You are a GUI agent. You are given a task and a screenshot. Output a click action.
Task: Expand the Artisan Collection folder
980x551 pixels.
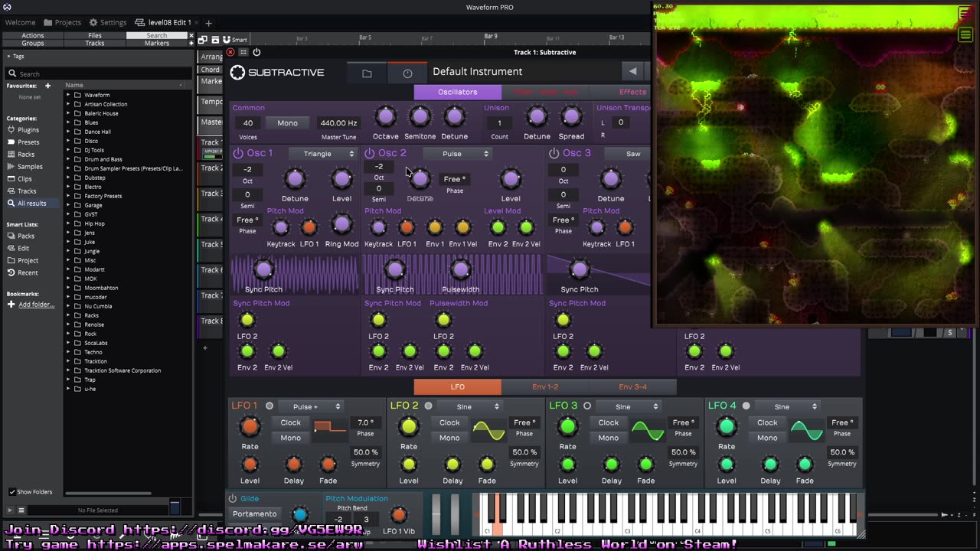point(68,104)
